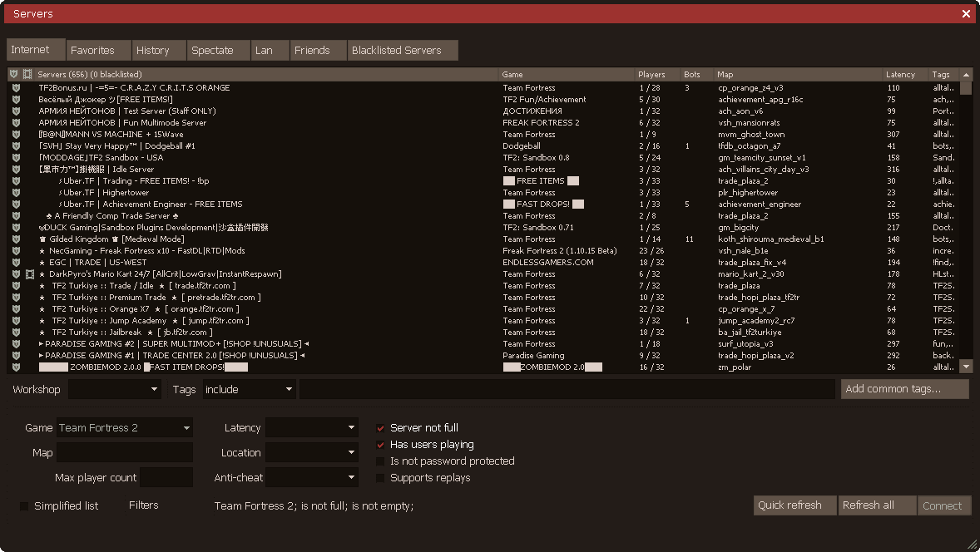The height and width of the screenshot is (552, 980).
Task: Click the scroll-down arrow in the server list
Action: click(966, 367)
